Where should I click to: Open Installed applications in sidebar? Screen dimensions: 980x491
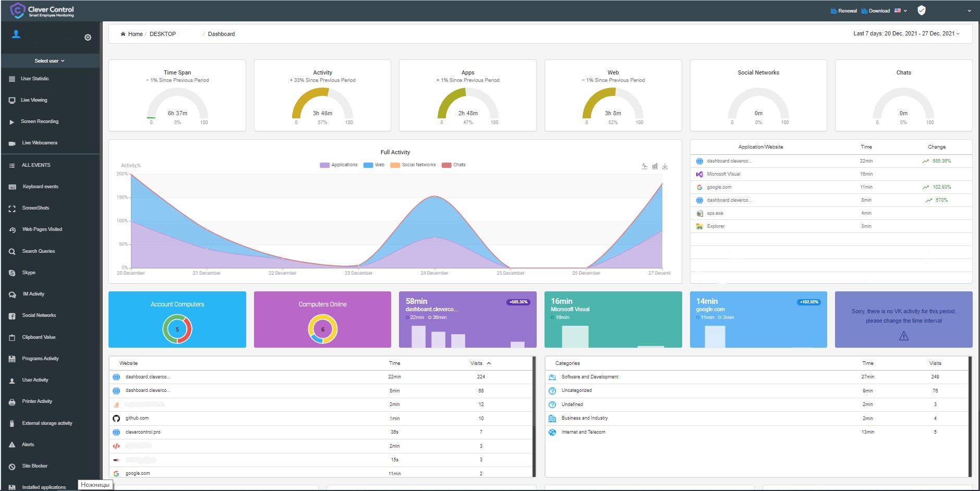(x=44, y=487)
